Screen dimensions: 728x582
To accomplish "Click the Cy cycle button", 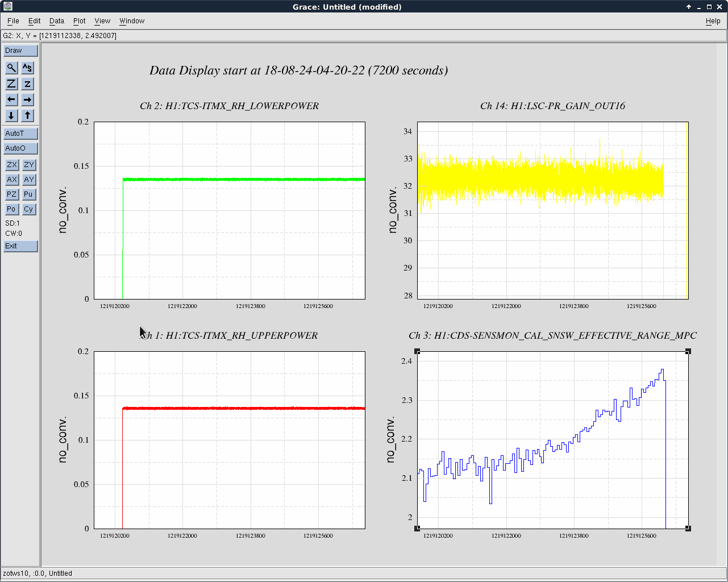I will point(29,209).
